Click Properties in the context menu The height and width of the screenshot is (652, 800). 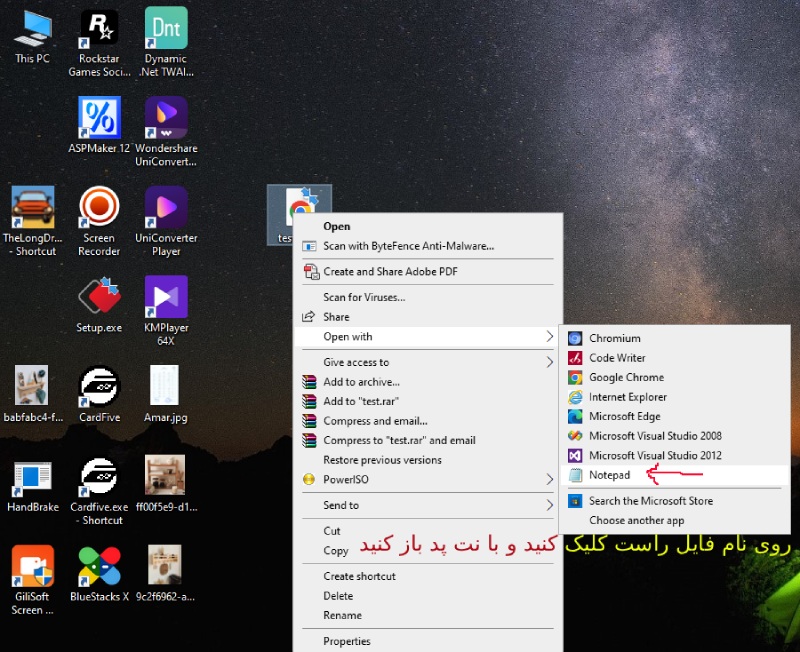pos(346,641)
